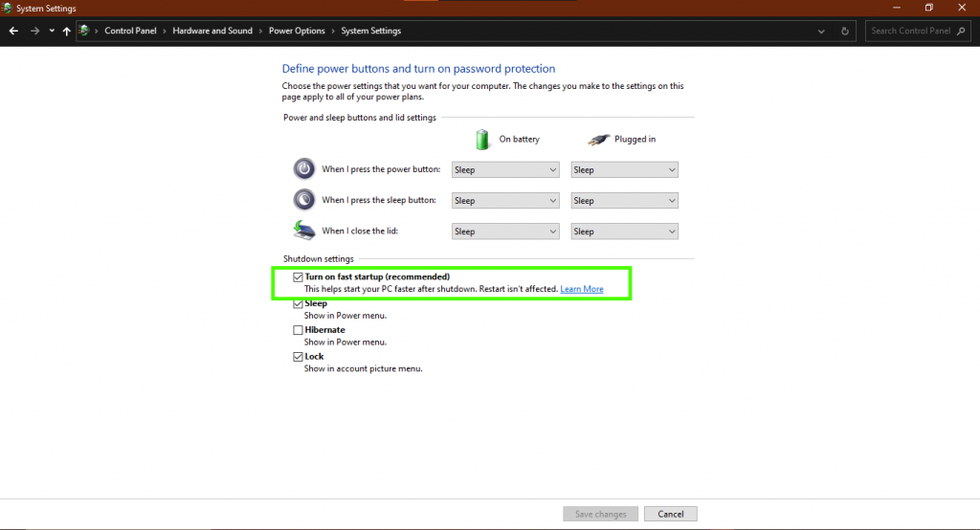Open close the lid On battery dropdown
The width and height of the screenshot is (980, 530).
(505, 232)
